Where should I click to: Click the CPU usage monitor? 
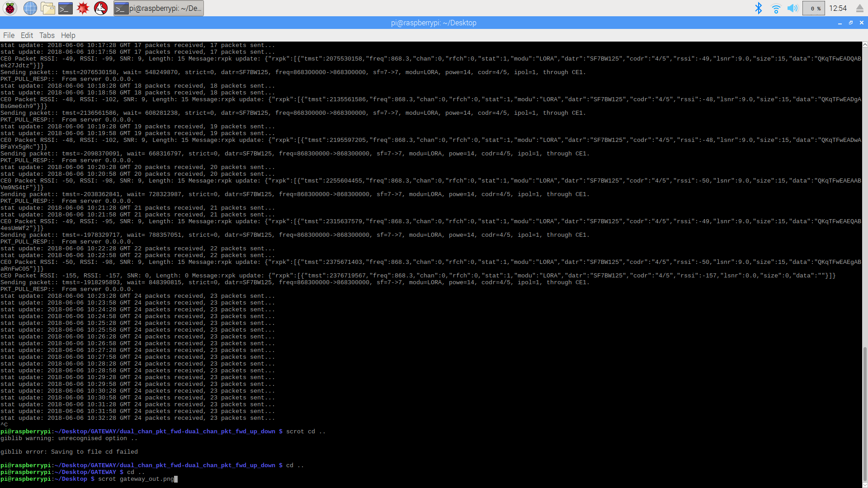[x=814, y=8]
